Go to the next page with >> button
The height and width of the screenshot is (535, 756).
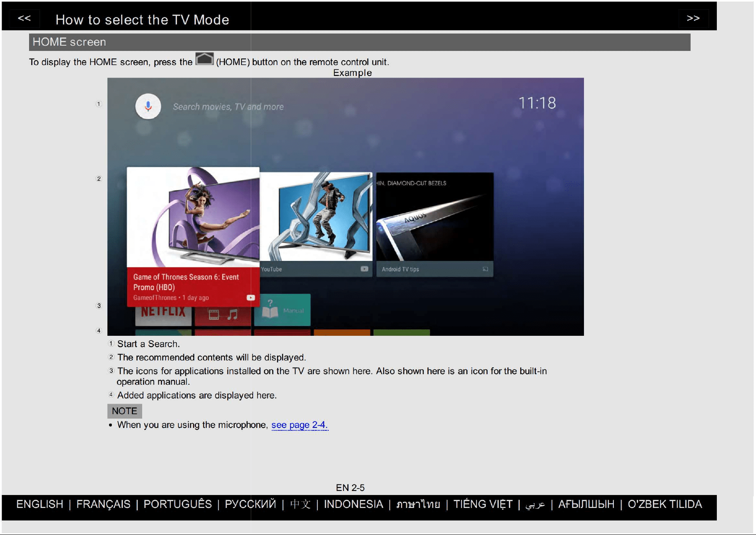(x=693, y=19)
